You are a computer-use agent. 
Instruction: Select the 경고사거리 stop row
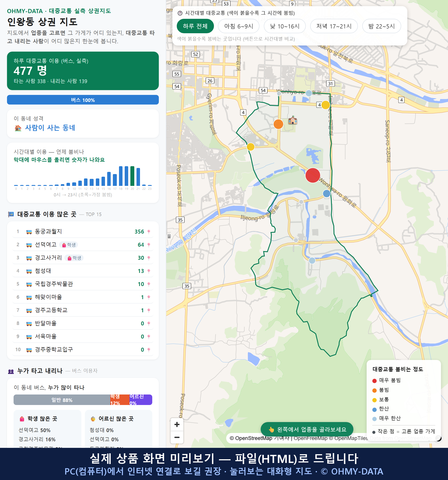83,258
